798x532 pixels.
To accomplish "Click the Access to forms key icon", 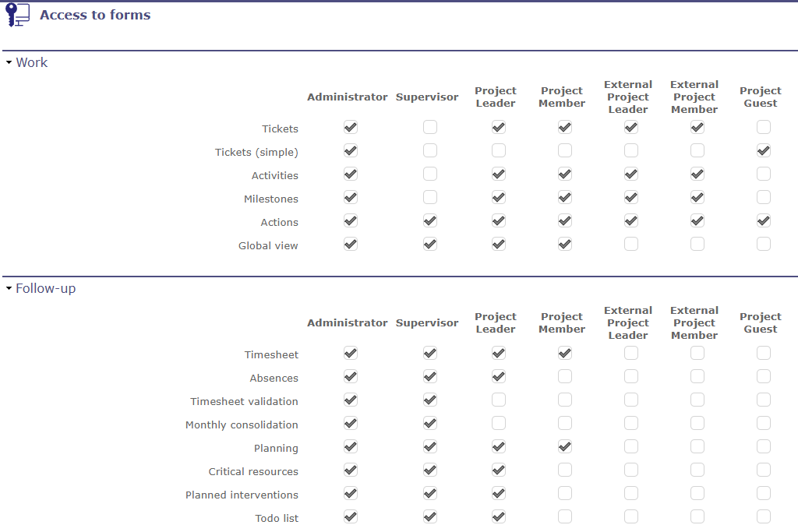I will tap(17, 15).
